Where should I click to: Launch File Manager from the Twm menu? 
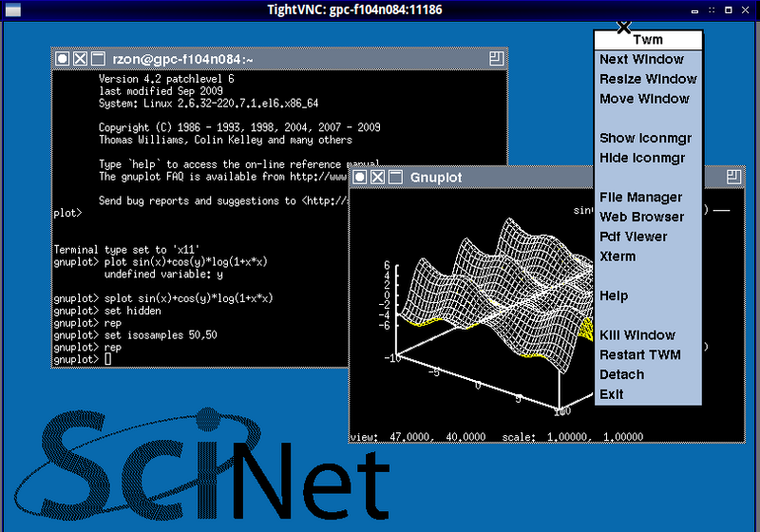click(x=648, y=198)
